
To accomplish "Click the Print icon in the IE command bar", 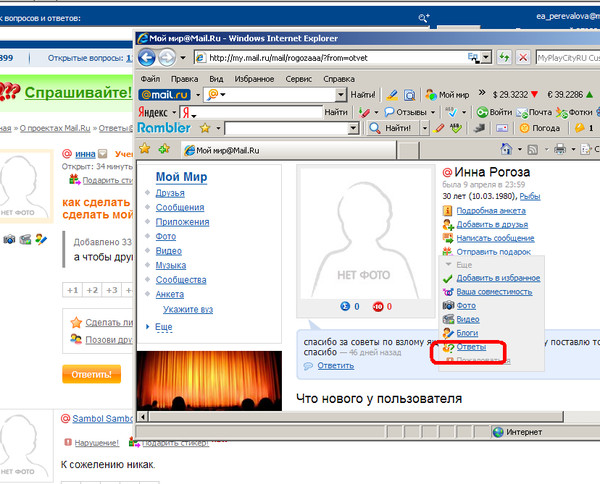I will coord(560,149).
